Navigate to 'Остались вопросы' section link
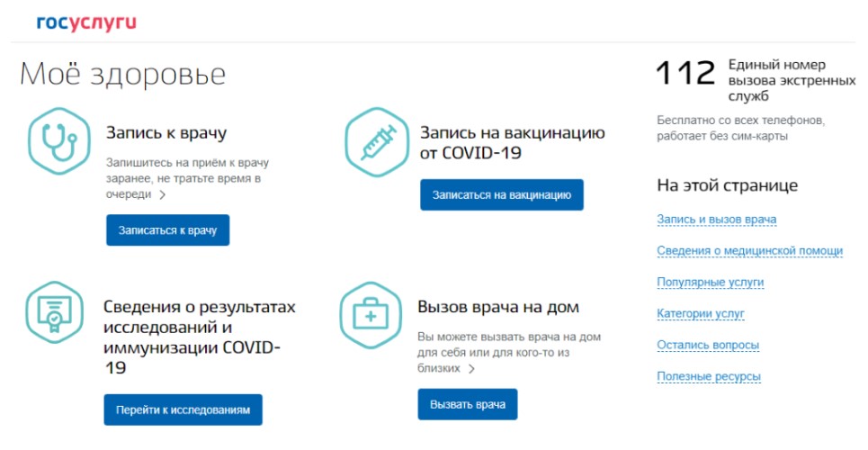Image resolution: width=868 pixels, height=450 pixels. coord(708,345)
